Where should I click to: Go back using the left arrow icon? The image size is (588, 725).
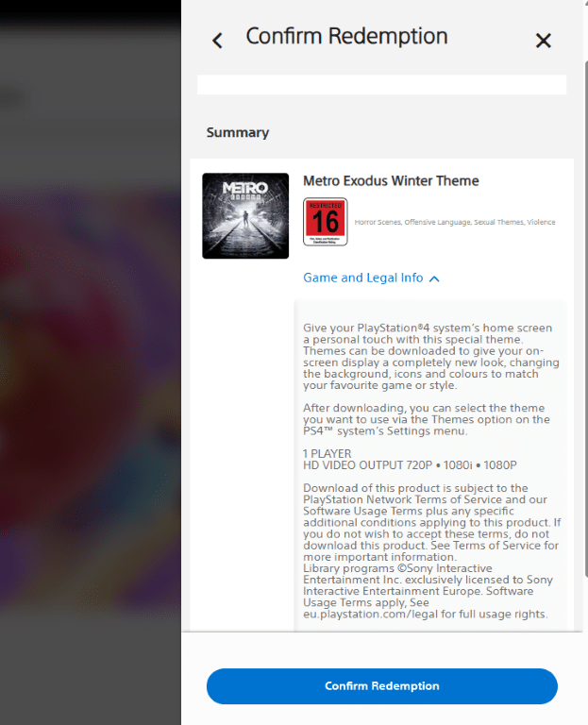217,41
